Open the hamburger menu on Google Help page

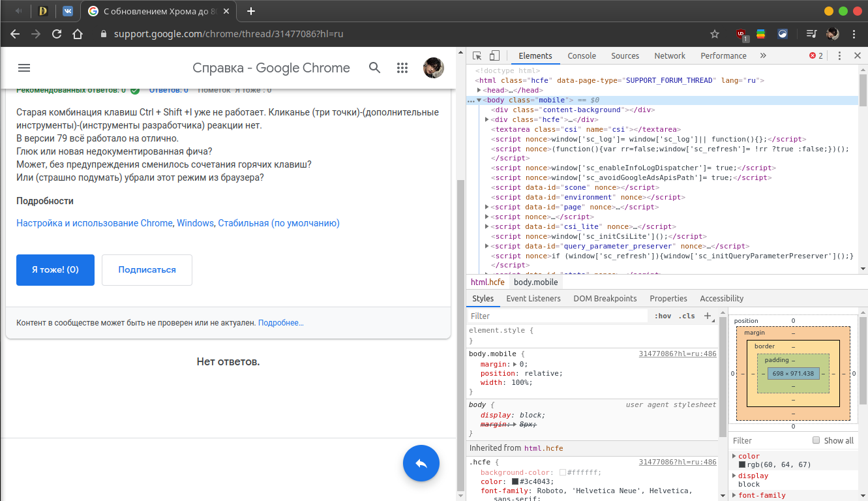(24, 68)
